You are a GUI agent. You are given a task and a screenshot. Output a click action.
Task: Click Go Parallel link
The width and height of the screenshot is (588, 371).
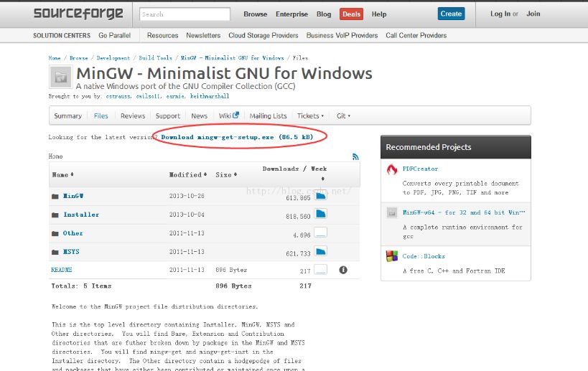coord(114,35)
